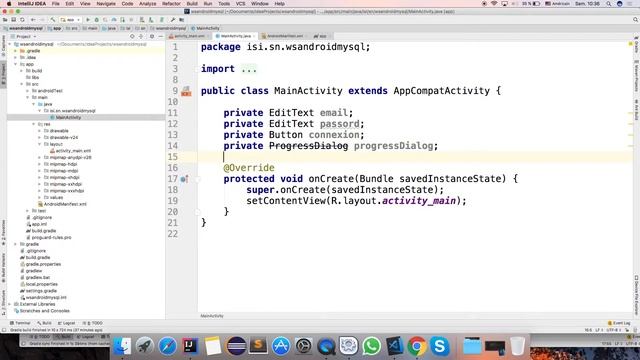
Task: Open Finder from the Dock
Action: click(122, 346)
